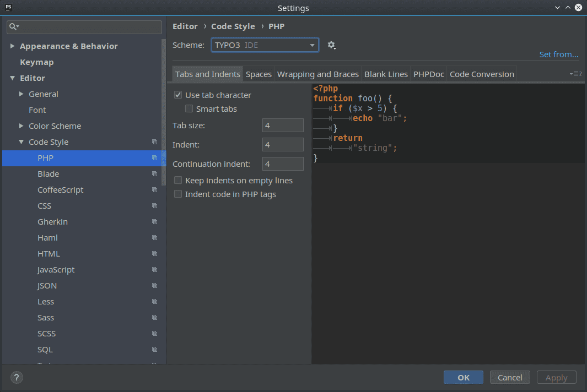Screen dimensions: 587x392
Task: Click the Indent input field
Action: [283, 144]
